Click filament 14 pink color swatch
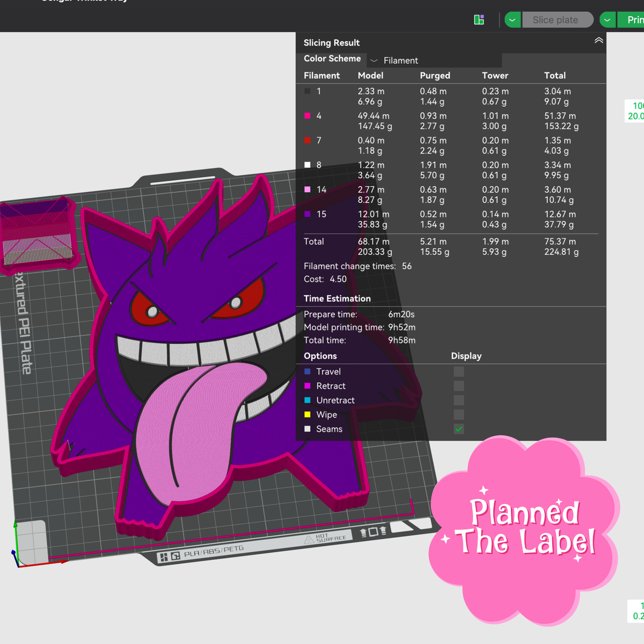This screenshot has width=644, height=644. point(308,189)
